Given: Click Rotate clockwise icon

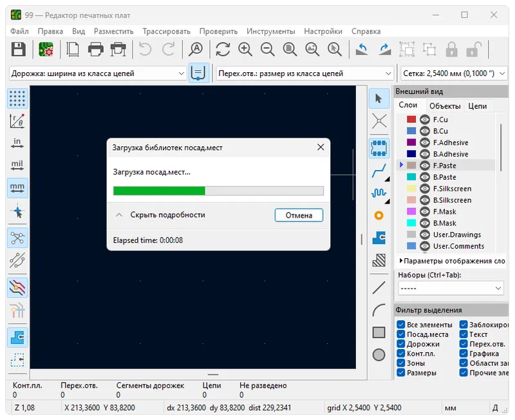Looking at the screenshot, I should tap(384, 50).
